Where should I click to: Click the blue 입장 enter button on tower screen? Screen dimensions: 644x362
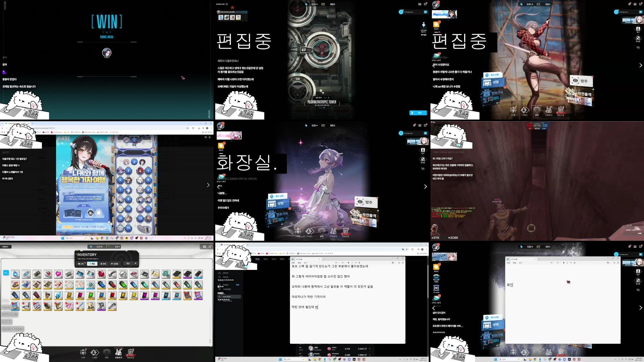tap(418, 113)
